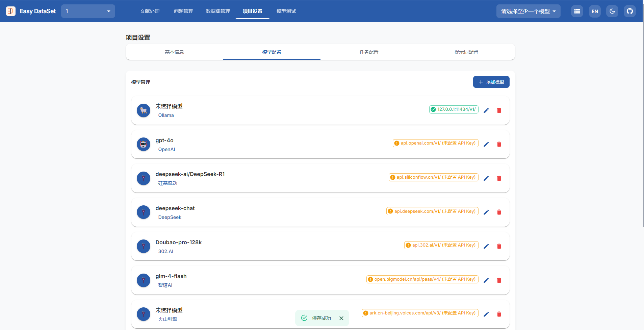Screen dimensions: 644x330
Task: Click the Doubao-pro-128k model name
Action: point(179,243)
